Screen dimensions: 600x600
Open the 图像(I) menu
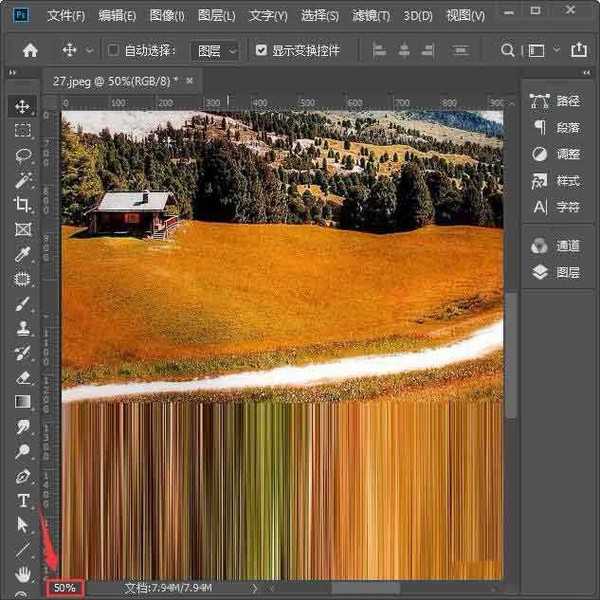pyautogui.click(x=169, y=17)
